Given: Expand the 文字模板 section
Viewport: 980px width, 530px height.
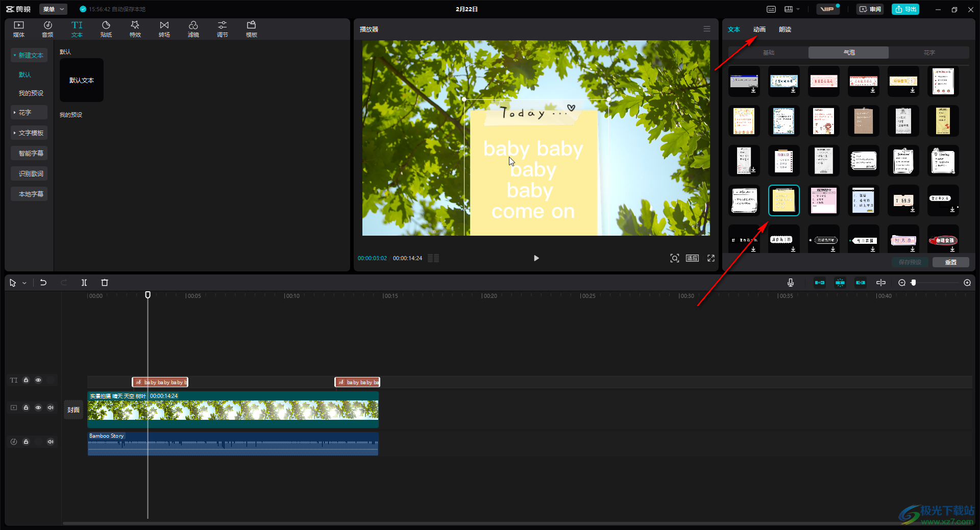Looking at the screenshot, I should pyautogui.click(x=29, y=133).
